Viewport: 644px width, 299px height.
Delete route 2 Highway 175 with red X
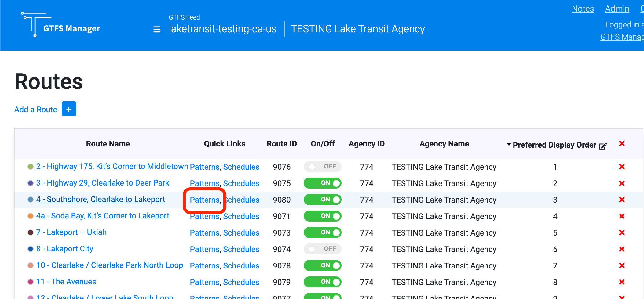[x=622, y=167]
